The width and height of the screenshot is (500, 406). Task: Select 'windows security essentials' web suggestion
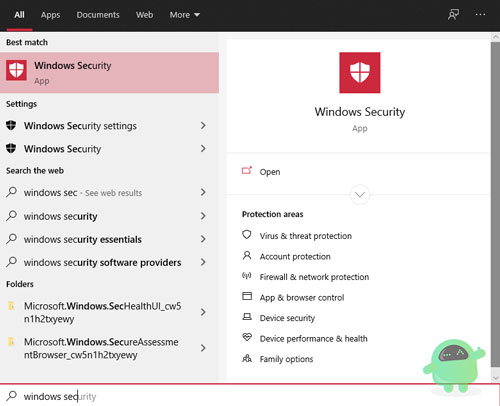tap(109, 239)
